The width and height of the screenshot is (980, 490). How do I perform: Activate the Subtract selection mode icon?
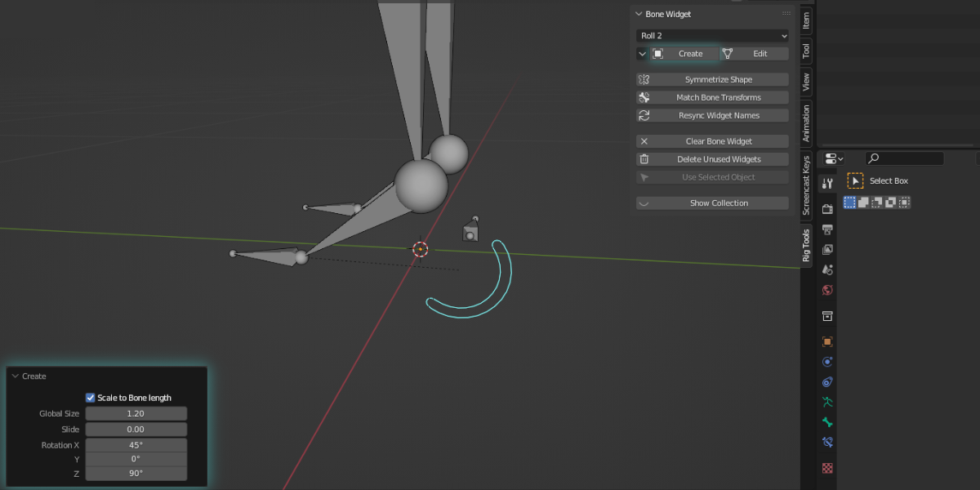[x=875, y=202]
